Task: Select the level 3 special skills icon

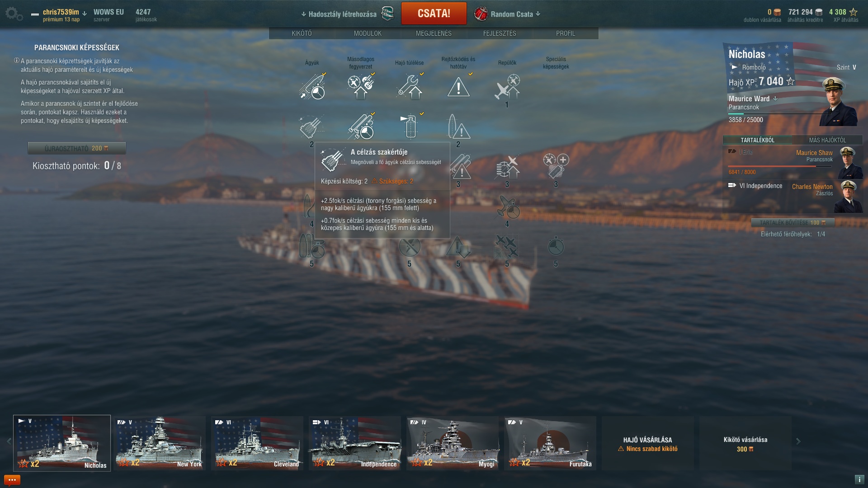Action: (556, 166)
